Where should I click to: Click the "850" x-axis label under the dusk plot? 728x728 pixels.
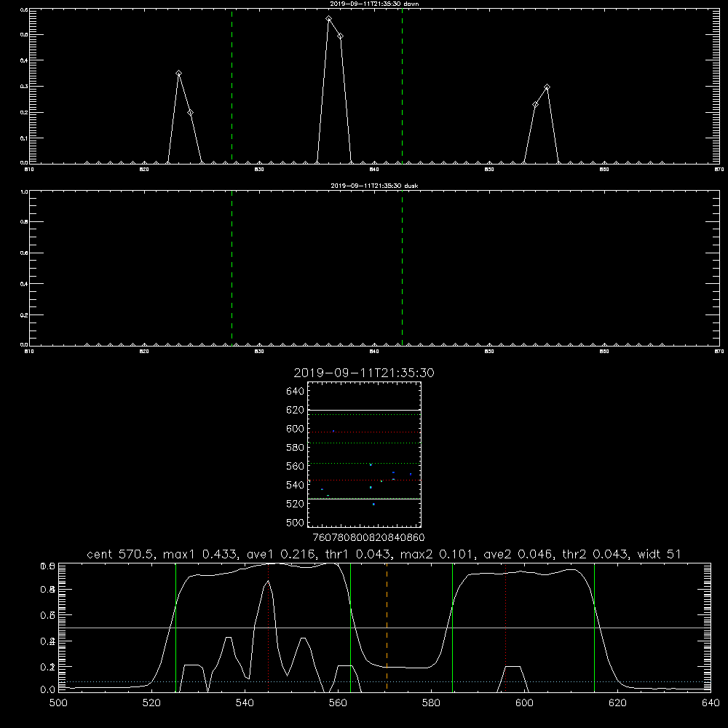[489, 352]
